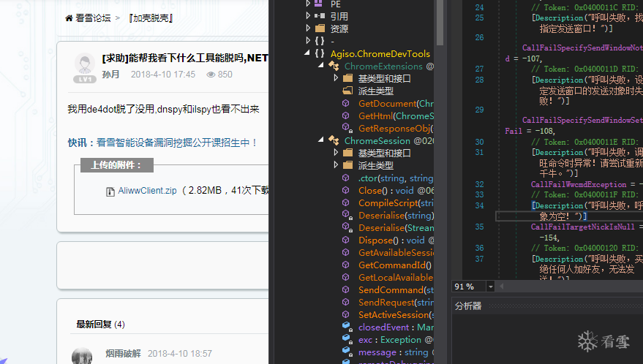Image resolution: width=643 pixels, height=364 pixels.
Task: Click the private method icon beside Deserialise(string)
Action: pyautogui.click(x=347, y=215)
